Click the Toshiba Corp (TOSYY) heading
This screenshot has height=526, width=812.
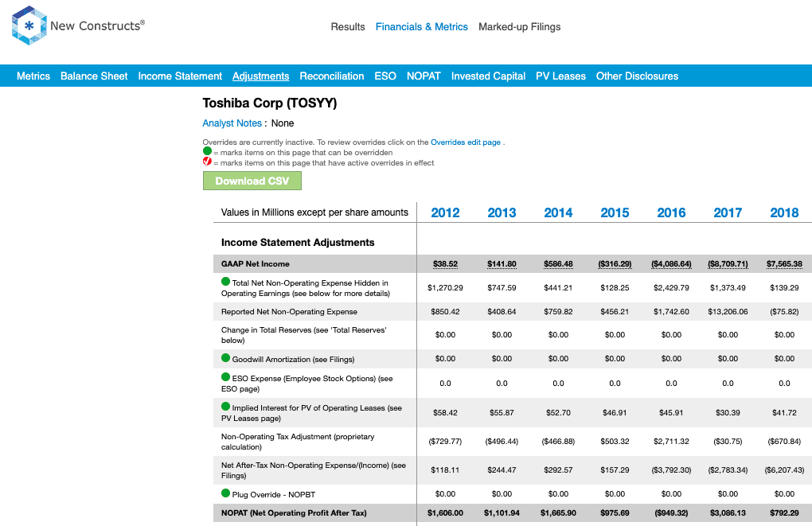pos(270,103)
